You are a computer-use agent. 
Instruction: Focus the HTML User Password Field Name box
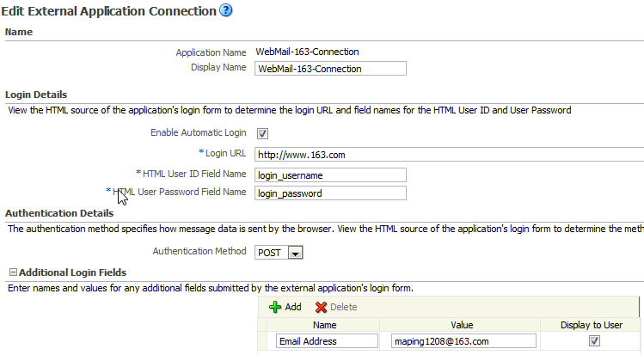tap(331, 193)
